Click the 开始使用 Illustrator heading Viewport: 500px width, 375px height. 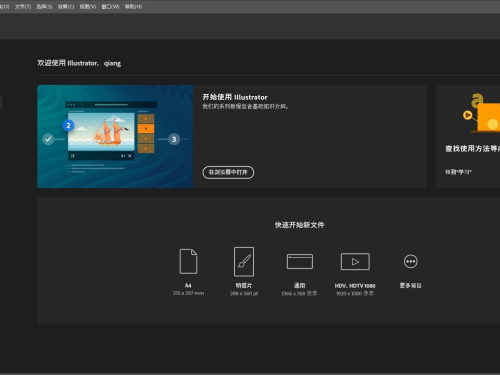pyautogui.click(x=235, y=97)
